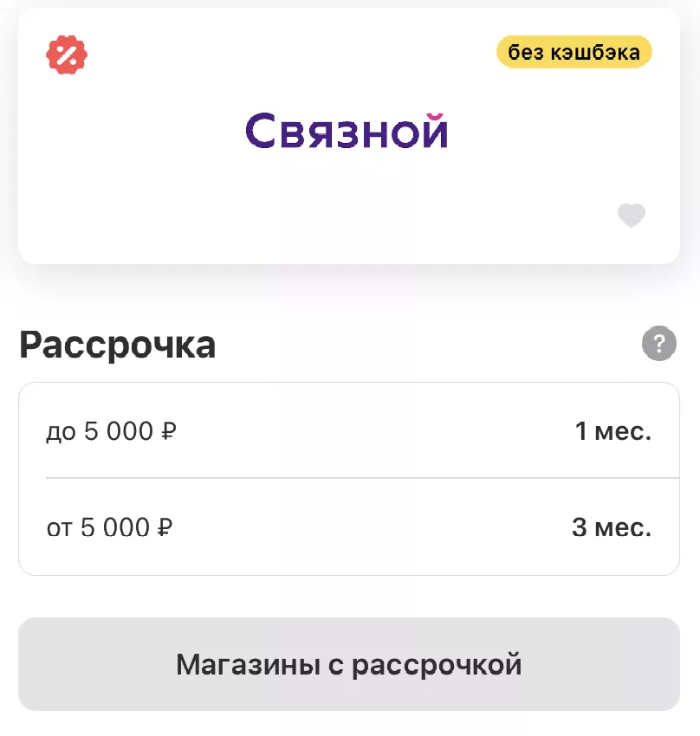Click the «3 мес.» term value
Viewport: 700px width, 736px height.
pyautogui.click(x=611, y=526)
